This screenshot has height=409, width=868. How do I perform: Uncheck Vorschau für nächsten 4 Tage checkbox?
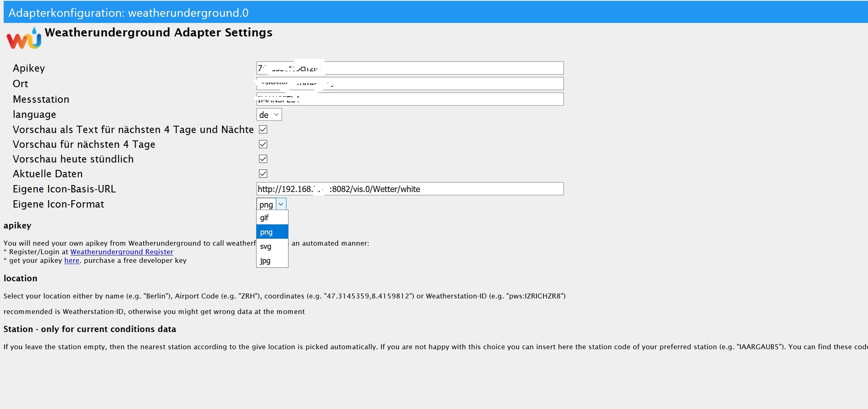tap(263, 144)
